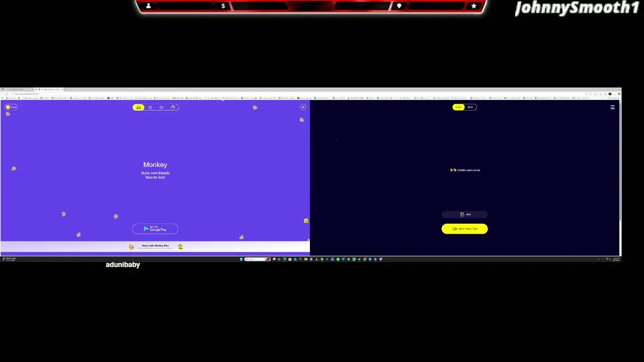Select SOLO chat mode
The image size is (644, 362).
(458, 107)
